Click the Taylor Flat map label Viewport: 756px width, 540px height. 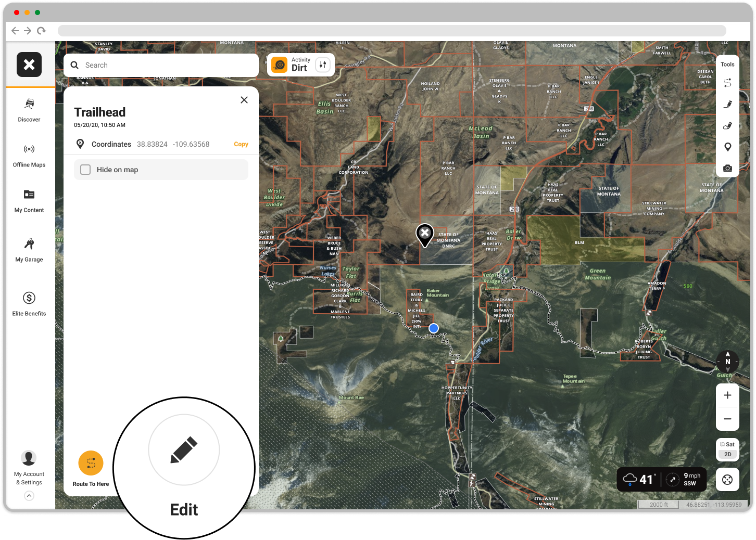(351, 273)
